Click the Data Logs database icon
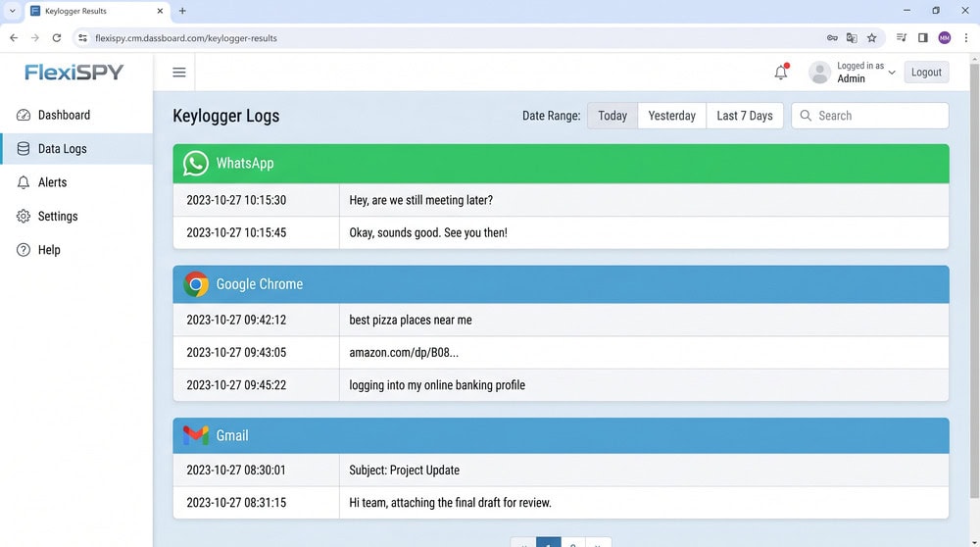The width and height of the screenshot is (980, 547). pyautogui.click(x=24, y=149)
